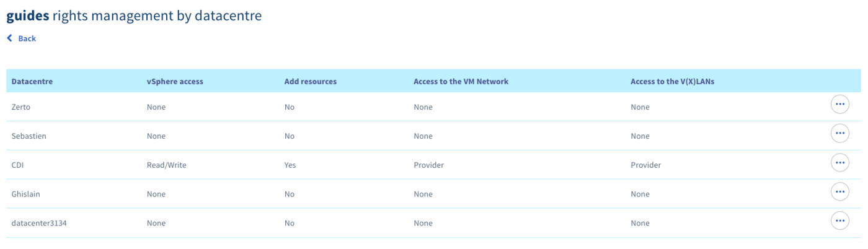
Task: Select the CDI datacentre name
Action: pyautogui.click(x=18, y=165)
